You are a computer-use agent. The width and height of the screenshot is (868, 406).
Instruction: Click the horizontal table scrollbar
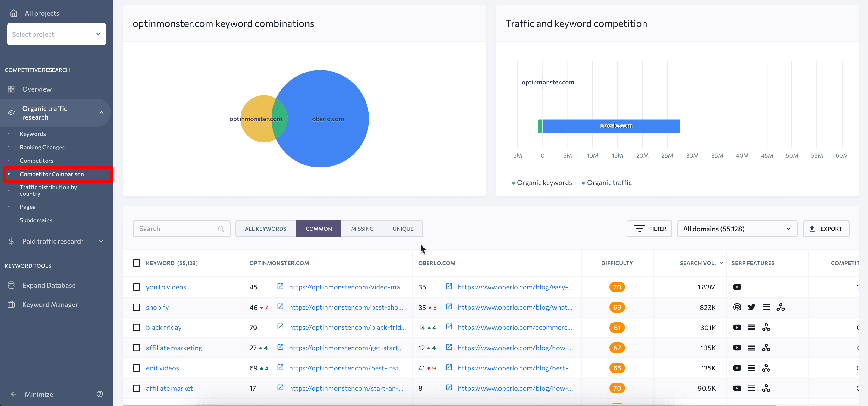coord(449,405)
